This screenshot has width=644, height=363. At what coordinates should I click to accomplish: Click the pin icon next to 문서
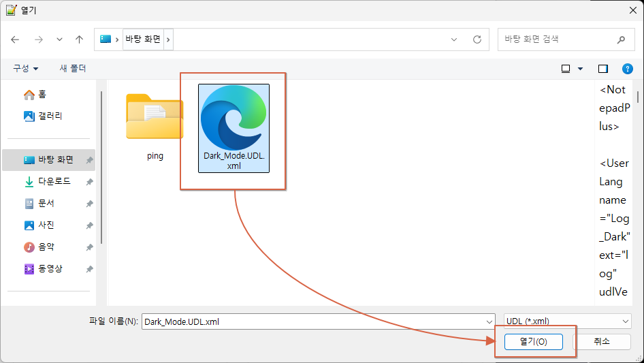[x=89, y=204]
